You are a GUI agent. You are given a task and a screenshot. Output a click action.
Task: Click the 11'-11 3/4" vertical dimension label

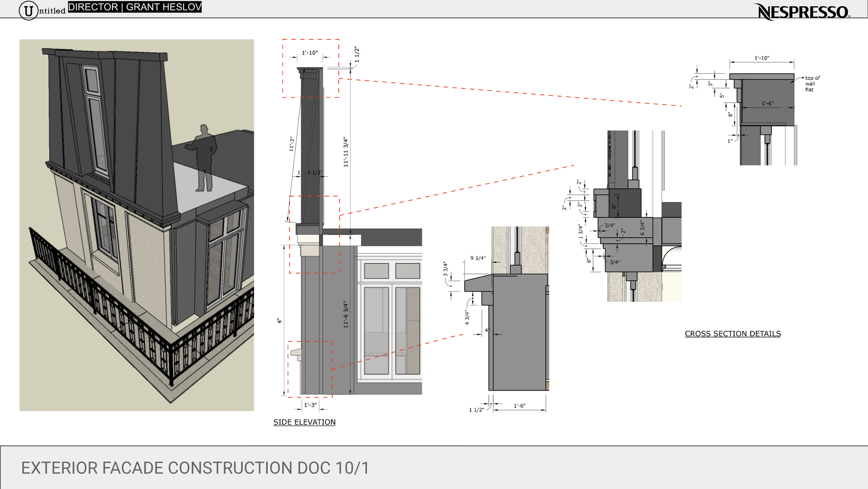click(346, 152)
